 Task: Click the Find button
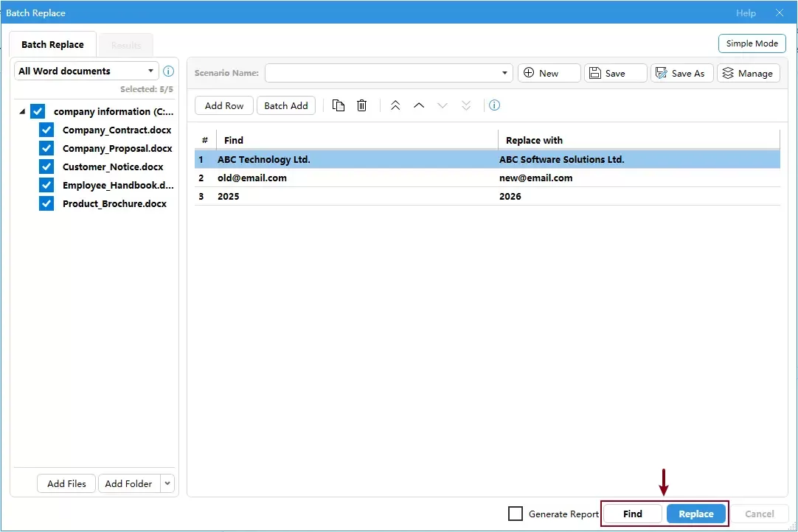click(633, 514)
